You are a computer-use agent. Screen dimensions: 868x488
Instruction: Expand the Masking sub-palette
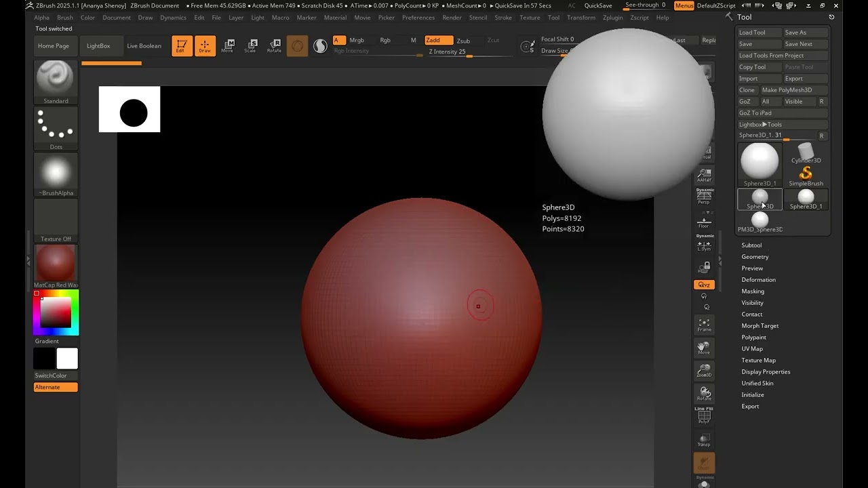pos(753,291)
